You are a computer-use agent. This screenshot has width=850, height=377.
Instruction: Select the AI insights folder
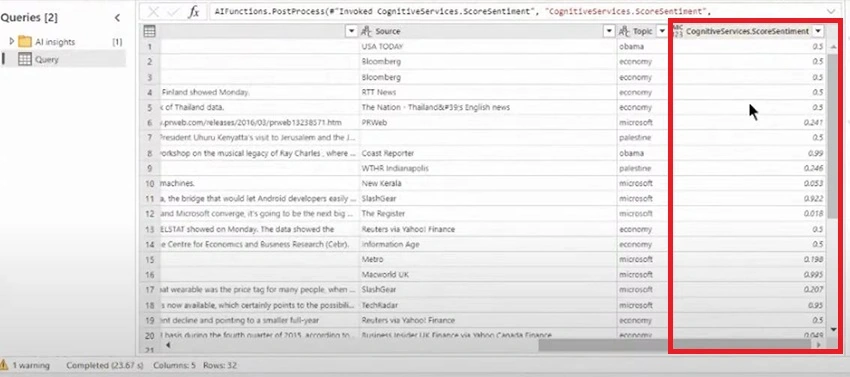tap(54, 42)
